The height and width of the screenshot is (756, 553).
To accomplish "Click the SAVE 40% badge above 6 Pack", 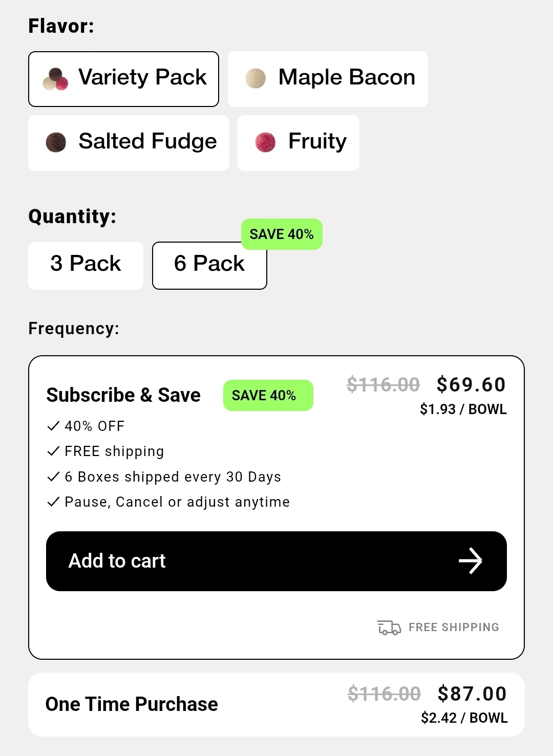I will point(282,234).
